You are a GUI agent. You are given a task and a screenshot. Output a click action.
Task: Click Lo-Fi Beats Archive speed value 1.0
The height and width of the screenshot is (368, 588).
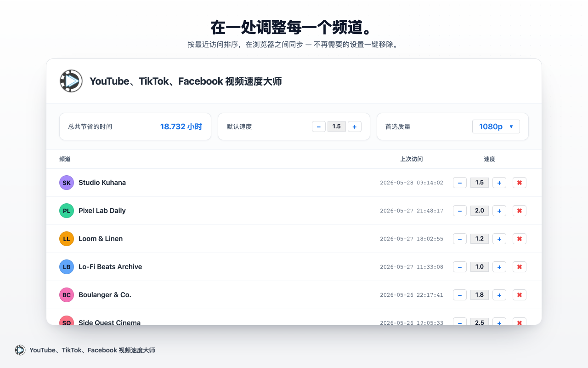(480, 267)
